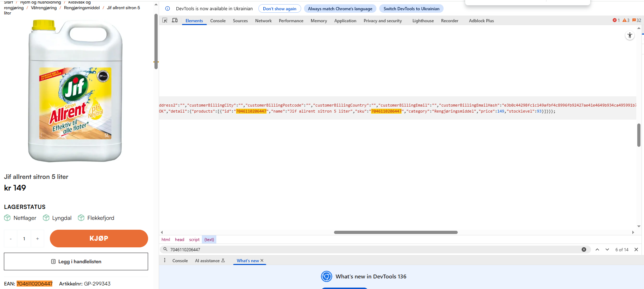Open the accessibility tree icon button
Viewport: 644px width, 289px height.
(630, 35)
